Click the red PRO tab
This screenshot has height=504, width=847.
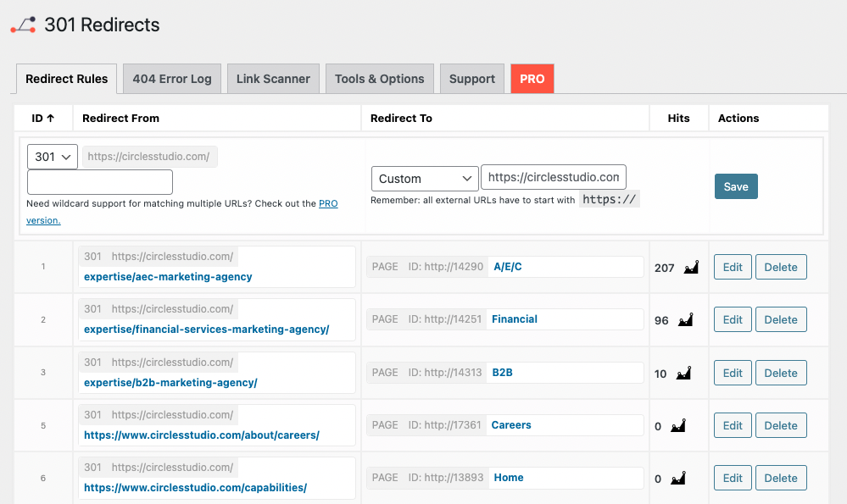coord(532,78)
